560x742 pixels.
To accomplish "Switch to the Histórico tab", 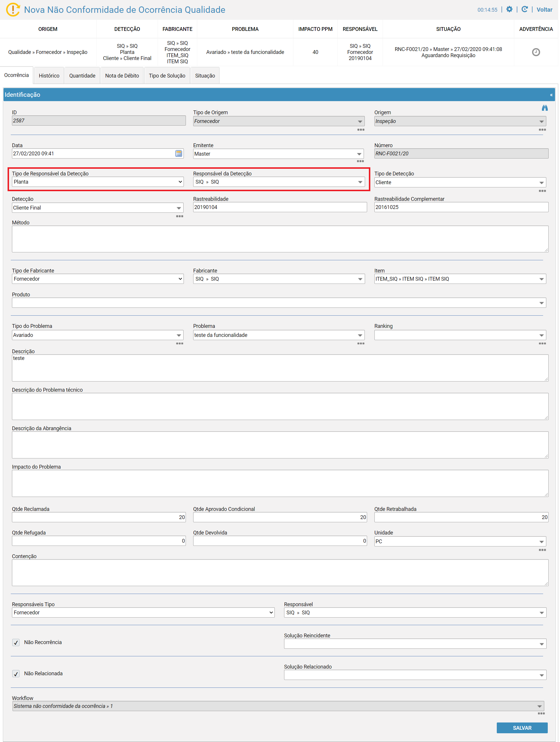I will pyautogui.click(x=49, y=76).
